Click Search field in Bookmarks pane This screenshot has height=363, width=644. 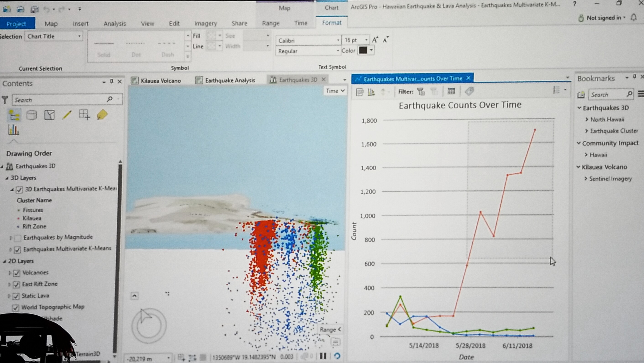coord(611,94)
